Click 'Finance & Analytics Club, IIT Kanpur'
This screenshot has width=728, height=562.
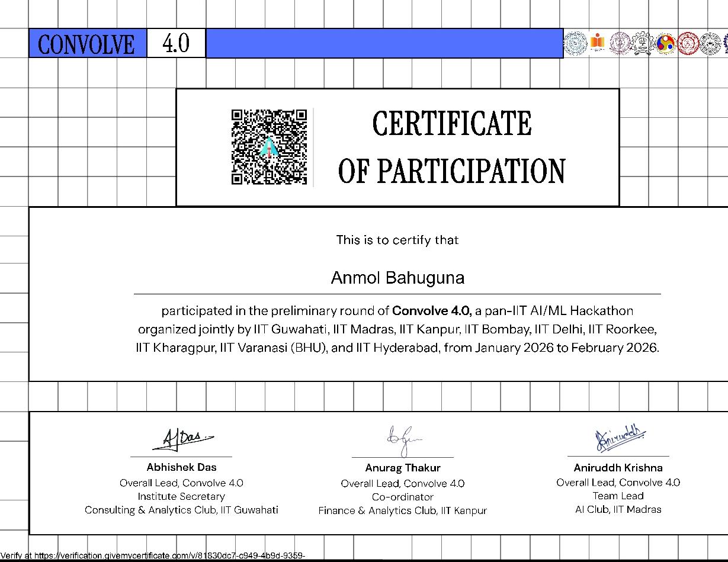coord(403,510)
